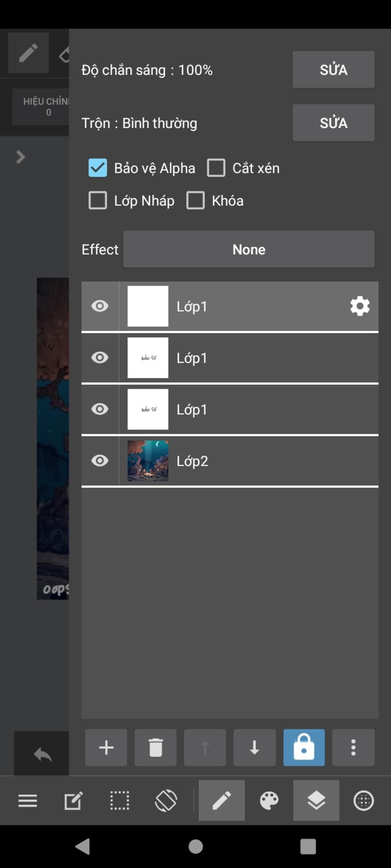This screenshot has width=391, height=868.
Task: Hide the Lớp2 layer with its eye icon
Action: [x=100, y=461]
